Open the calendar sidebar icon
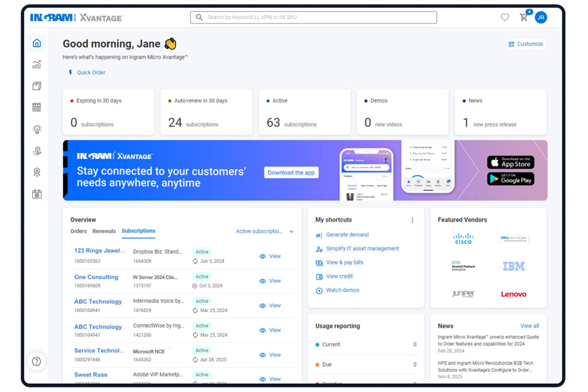 point(37,194)
